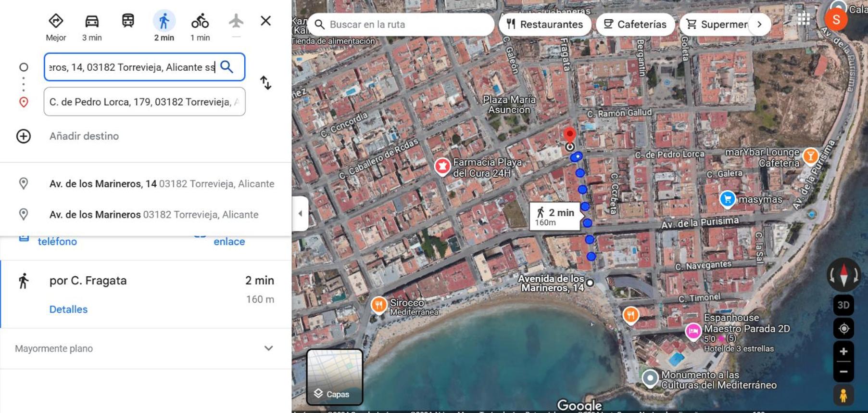Toggle 3D map view
This screenshot has height=413, width=868.
click(x=843, y=305)
